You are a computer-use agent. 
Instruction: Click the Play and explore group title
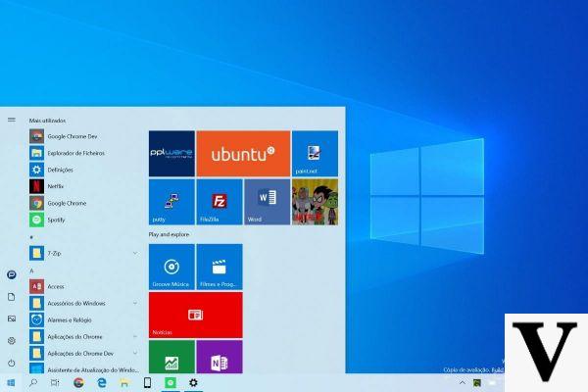[x=169, y=234]
